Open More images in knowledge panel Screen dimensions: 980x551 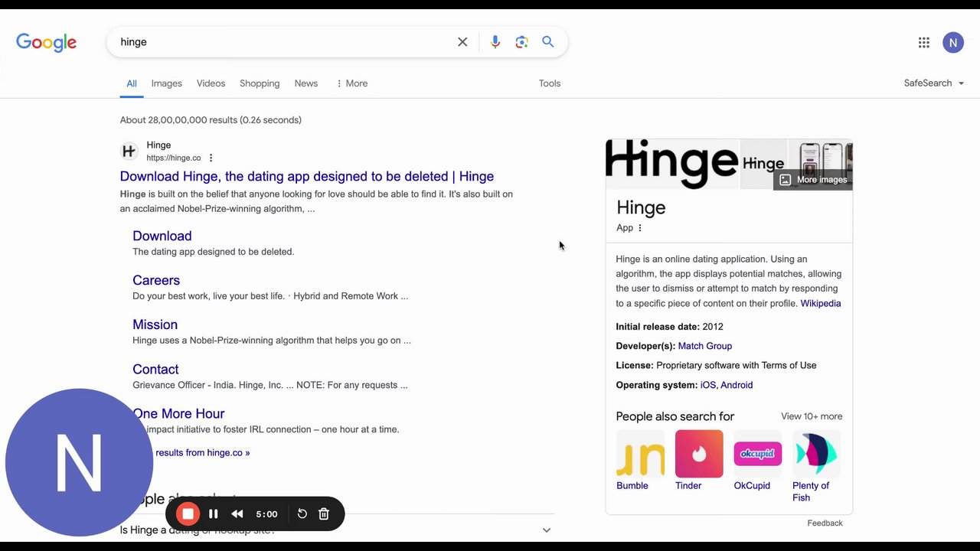(813, 180)
